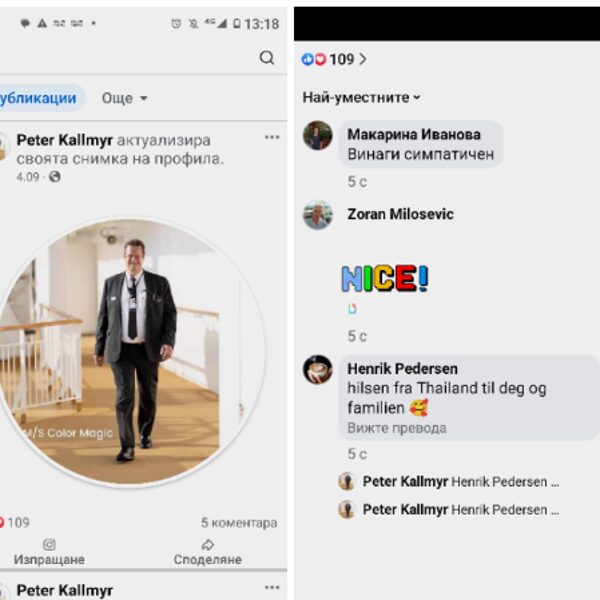This screenshot has height=600, width=600.
Task: Open three-dot menu on second post
Action: [272, 587]
